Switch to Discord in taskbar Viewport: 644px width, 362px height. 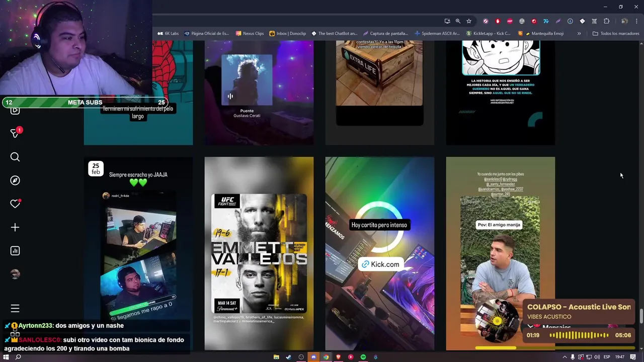pos(313,357)
